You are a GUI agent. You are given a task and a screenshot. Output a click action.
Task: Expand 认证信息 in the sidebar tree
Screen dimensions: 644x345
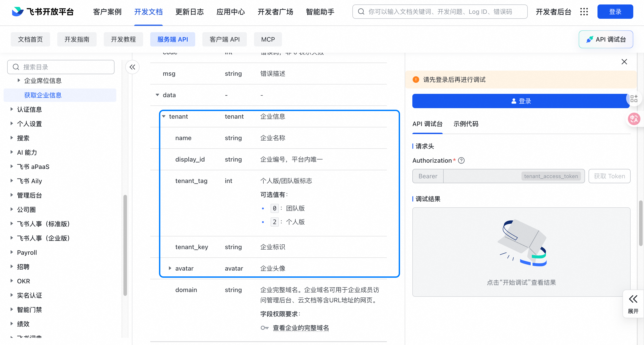tap(11, 109)
